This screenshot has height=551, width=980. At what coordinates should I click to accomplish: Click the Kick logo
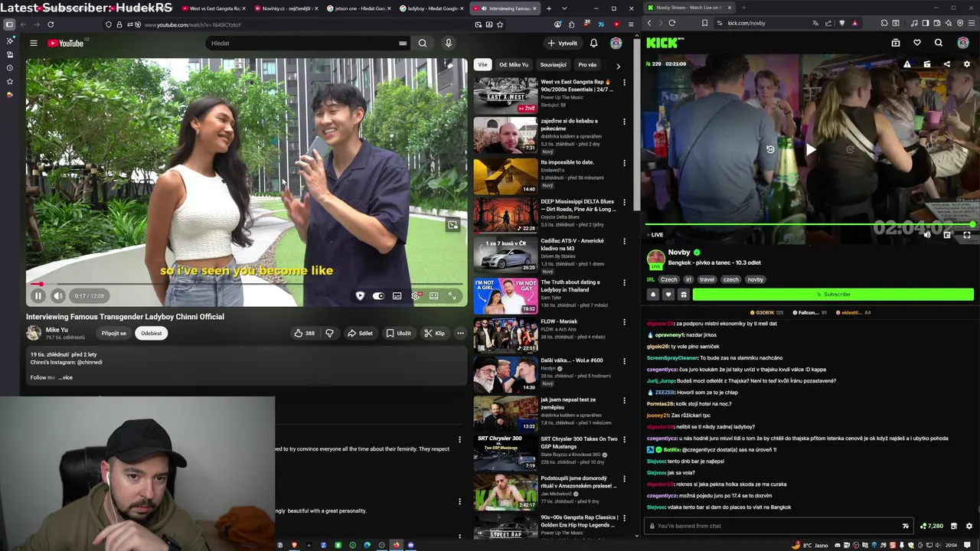[662, 43]
